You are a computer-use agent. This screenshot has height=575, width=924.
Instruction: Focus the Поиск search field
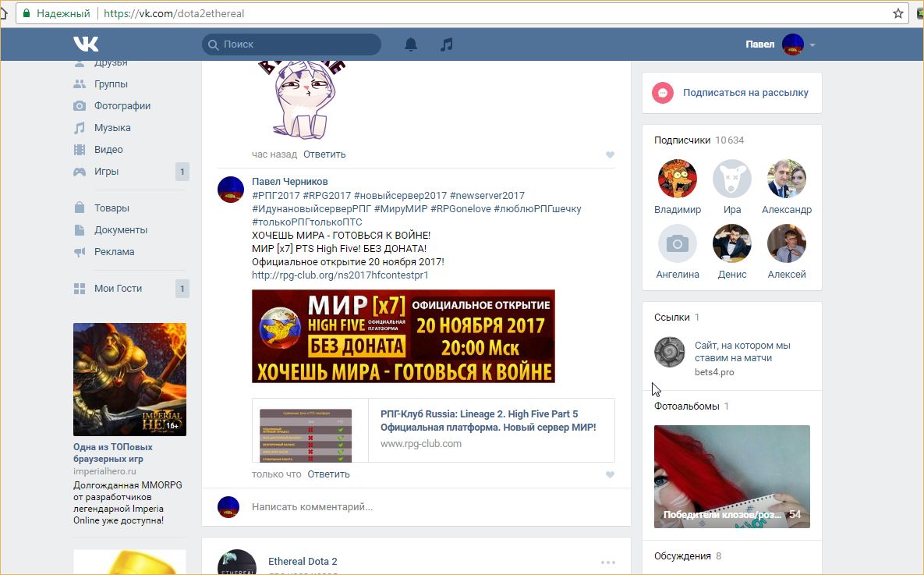coord(291,44)
